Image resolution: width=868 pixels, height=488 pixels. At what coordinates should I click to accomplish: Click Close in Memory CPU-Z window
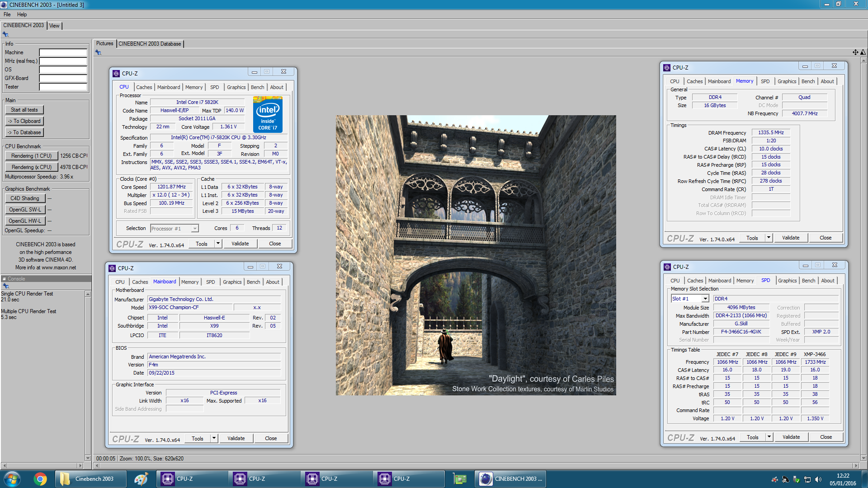pos(826,238)
